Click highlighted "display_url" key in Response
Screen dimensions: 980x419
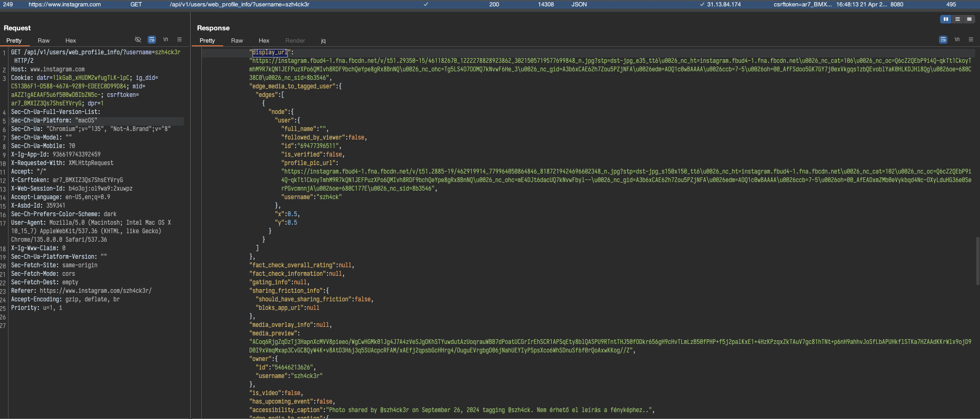coord(269,52)
